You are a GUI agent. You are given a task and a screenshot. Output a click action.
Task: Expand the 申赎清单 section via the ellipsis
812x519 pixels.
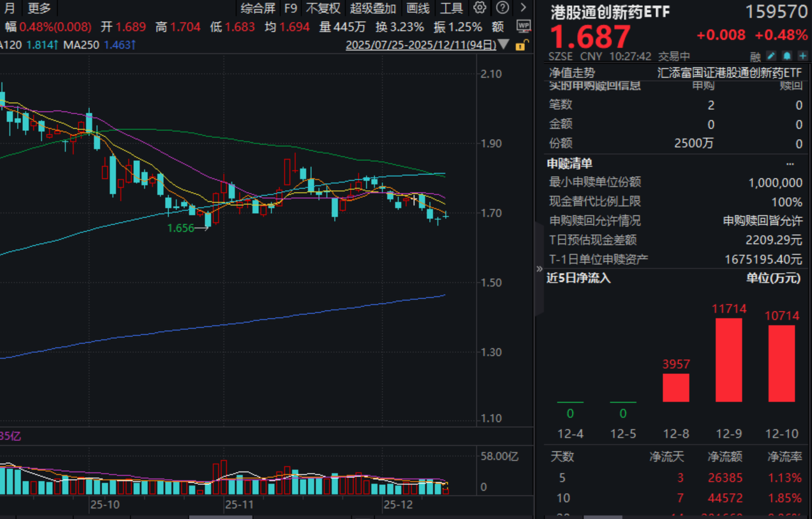[x=790, y=164]
